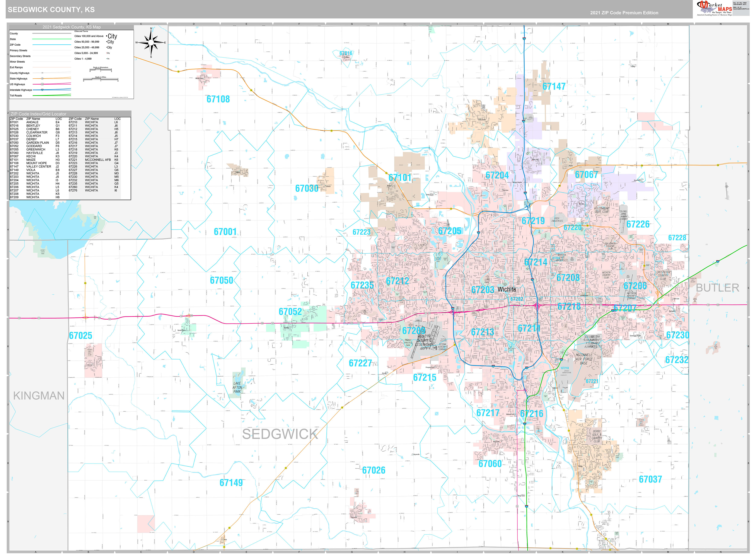Click the 67203 ZIP label on the map
This screenshot has width=756, height=554.
coord(483,290)
